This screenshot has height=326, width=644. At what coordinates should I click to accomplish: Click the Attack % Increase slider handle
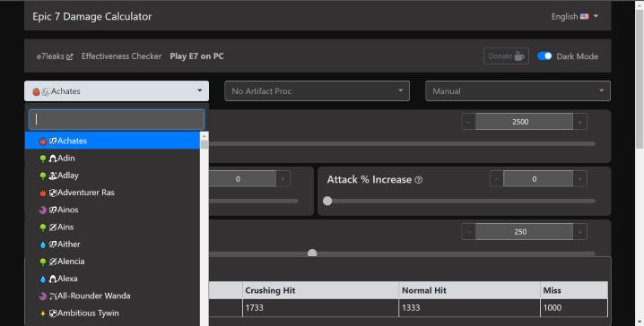click(327, 201)
